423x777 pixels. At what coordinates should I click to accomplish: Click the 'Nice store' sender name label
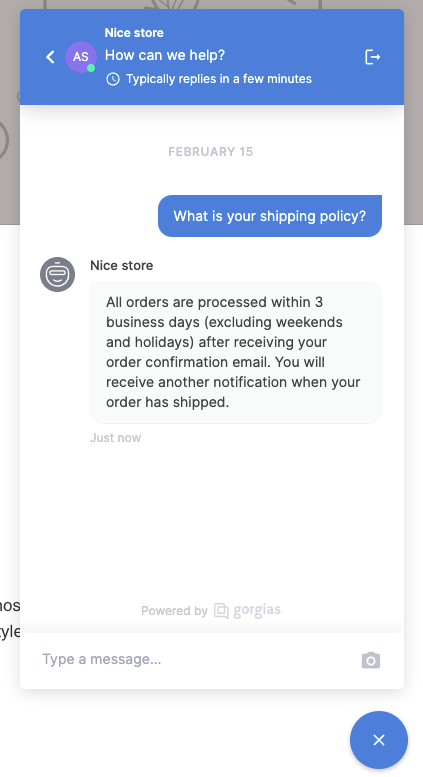pyautogui.click(x=122, y=265)
